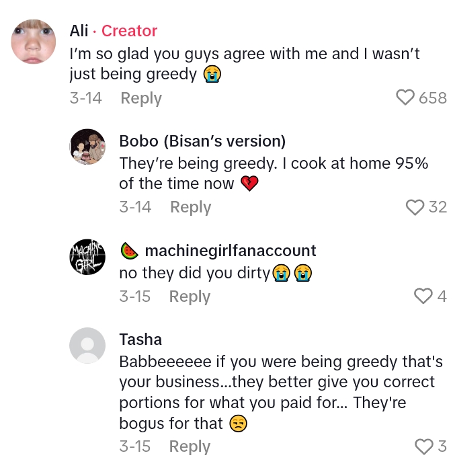Open Ali's profile picture
The height and width of the screenshot is (476, 453).
34,42
